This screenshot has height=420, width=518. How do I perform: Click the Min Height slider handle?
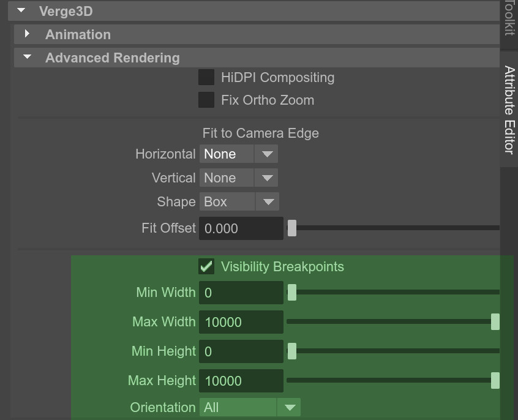292,351
